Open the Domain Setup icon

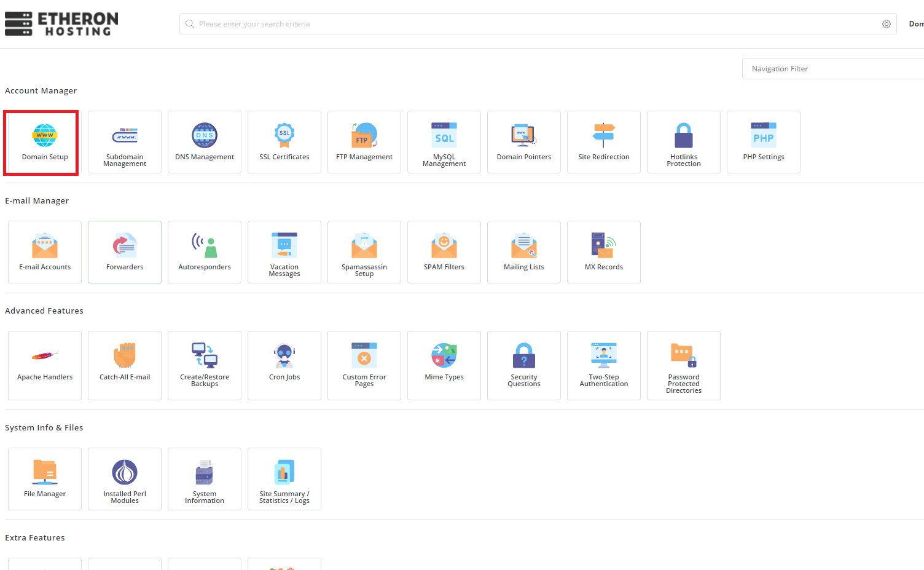coord(45,142)
